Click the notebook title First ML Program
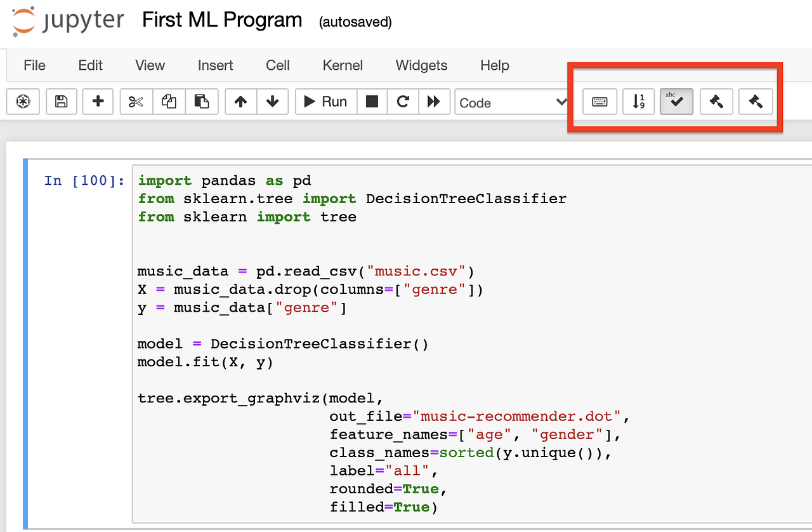Viewport: 812px width, 532px height. tap(221, 20)
